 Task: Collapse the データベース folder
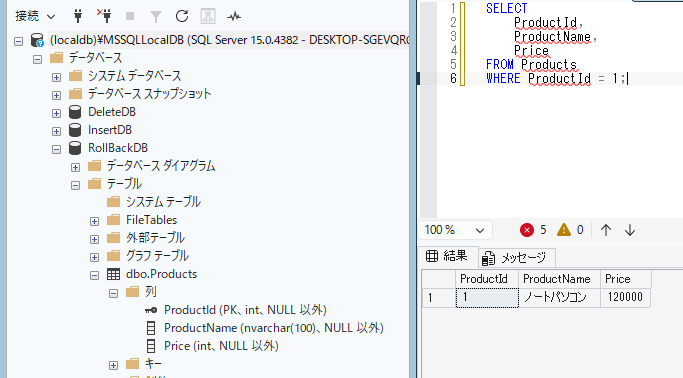click(x=37, y=59)
